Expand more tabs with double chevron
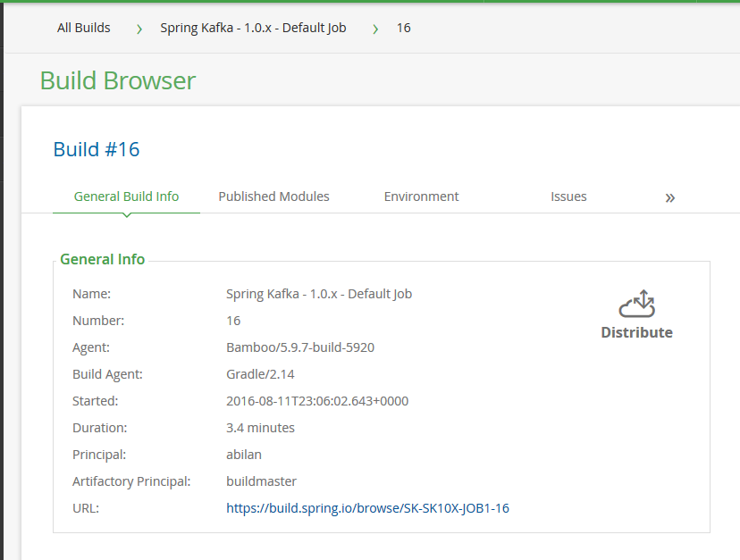The height and width of the screenshot is (560, 740). 670,197
